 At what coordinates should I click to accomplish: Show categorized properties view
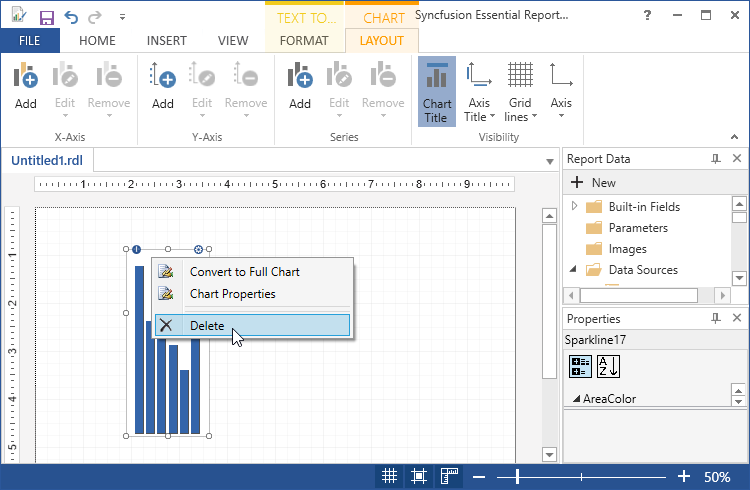[581, 366]
